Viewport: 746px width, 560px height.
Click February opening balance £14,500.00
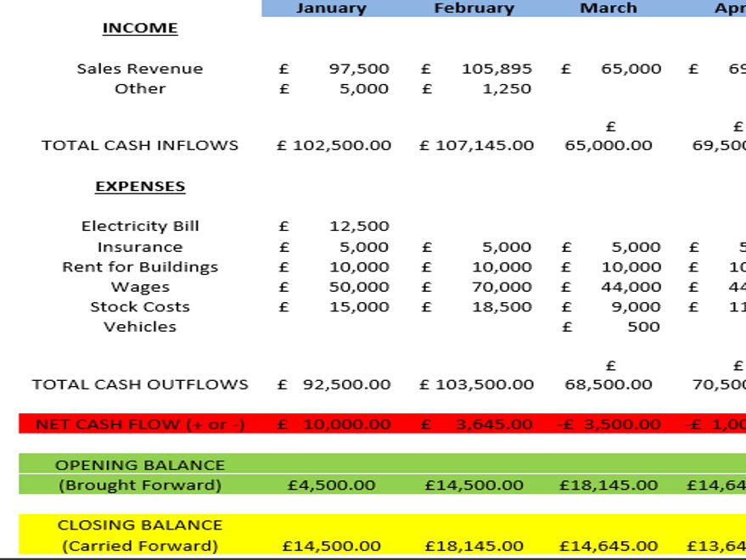[474, 485]
